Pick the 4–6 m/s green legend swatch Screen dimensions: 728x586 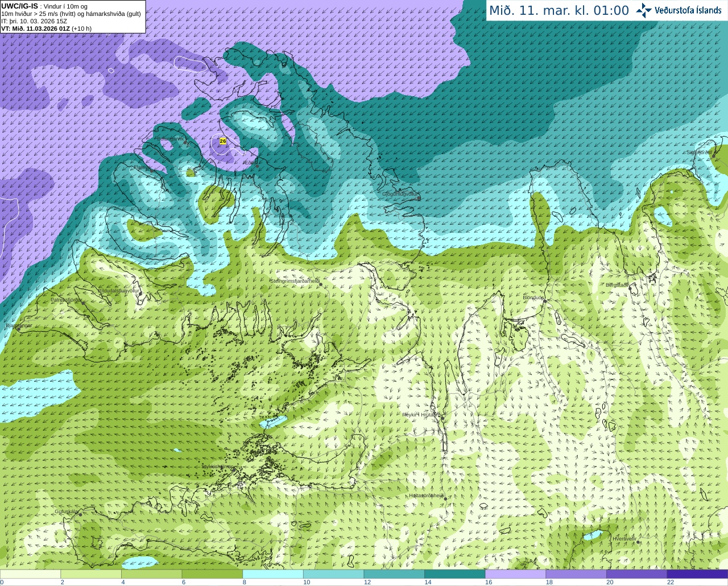pos(151,574)
